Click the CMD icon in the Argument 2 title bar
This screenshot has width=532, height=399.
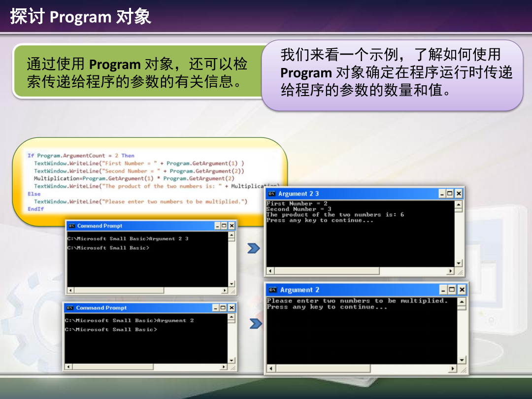click(272, 290)
